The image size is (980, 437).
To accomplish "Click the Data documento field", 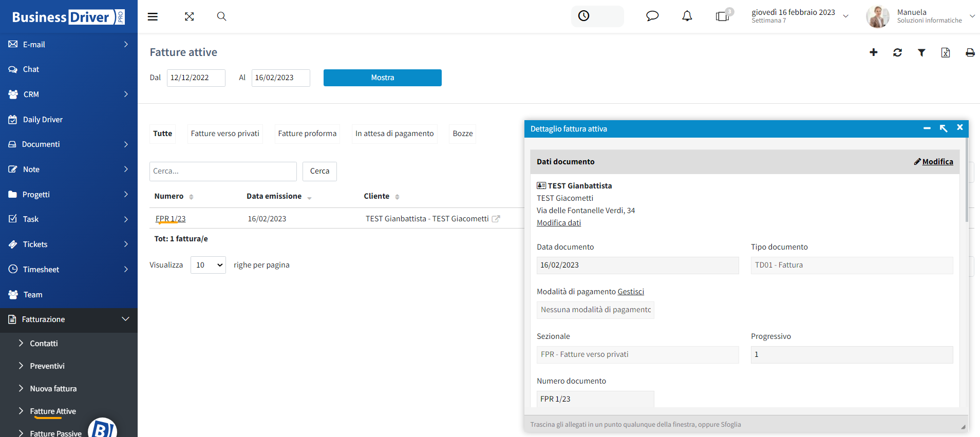I will click(x=638, y=265).
